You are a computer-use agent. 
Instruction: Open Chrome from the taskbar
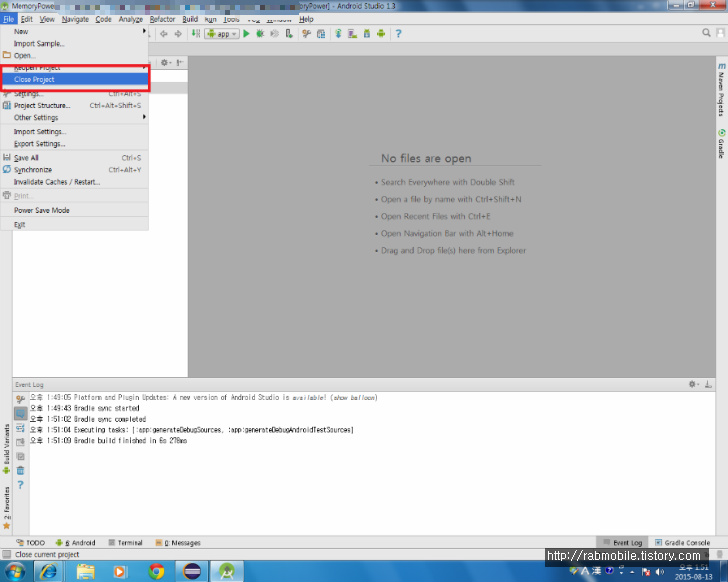click(x=156, y=571)
